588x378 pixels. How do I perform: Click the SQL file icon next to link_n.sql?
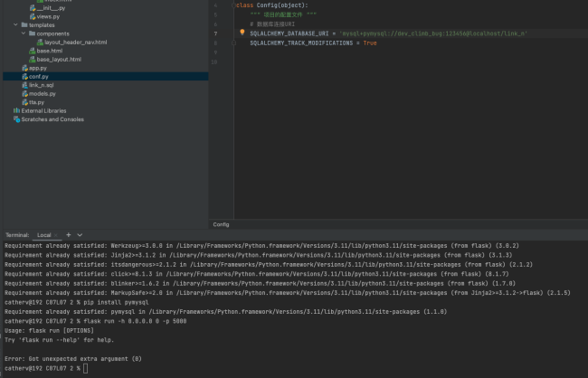[x=24, y=85]
